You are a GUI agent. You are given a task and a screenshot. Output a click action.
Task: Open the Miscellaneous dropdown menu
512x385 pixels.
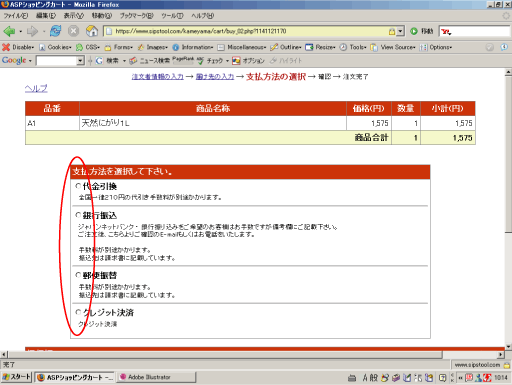pyautogui.click(x=242, y=47)
